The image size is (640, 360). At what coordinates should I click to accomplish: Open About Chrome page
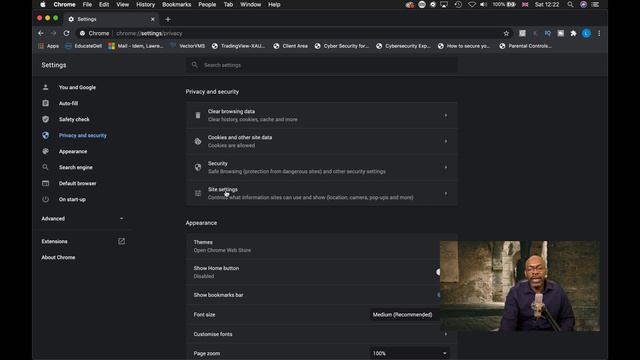[58, 258]
